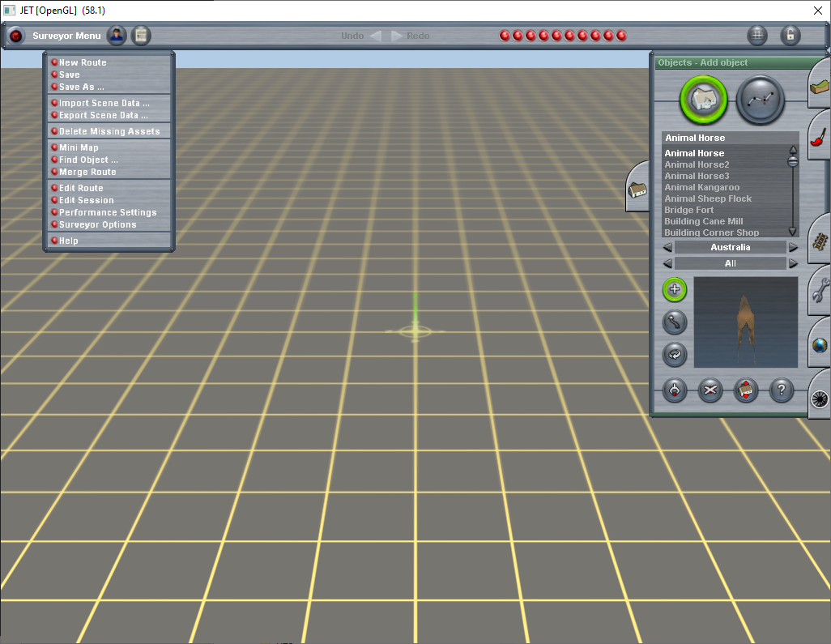Open the Tools tab with wrench icon
831x644 pixels.
point(820,291)
